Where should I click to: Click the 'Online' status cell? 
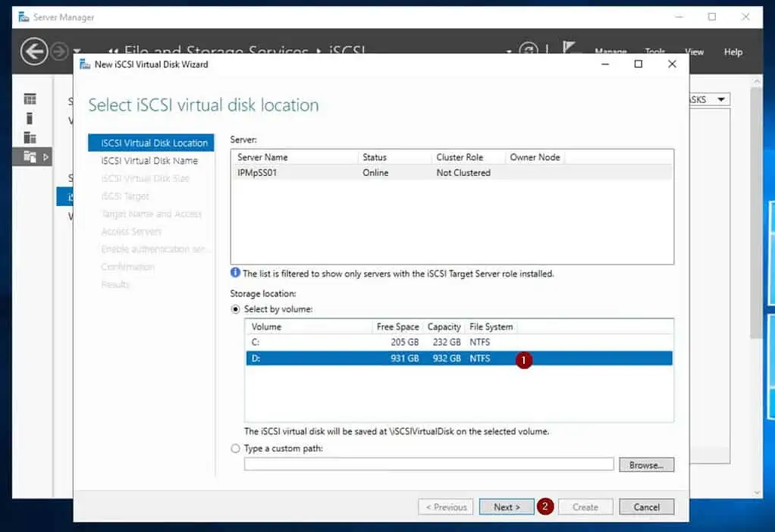click(375, 173)
